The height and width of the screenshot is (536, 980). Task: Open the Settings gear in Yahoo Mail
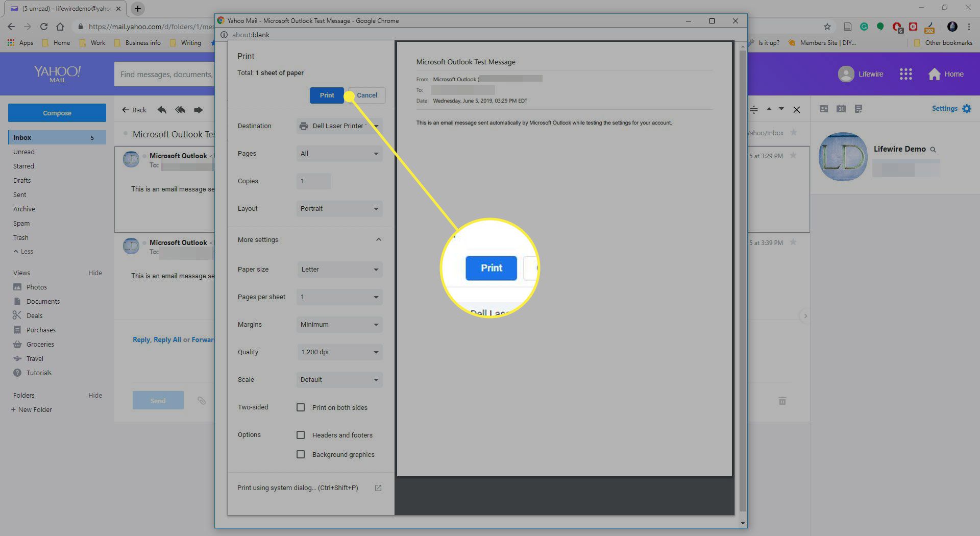pyautogui.click(x=967, y=109)
